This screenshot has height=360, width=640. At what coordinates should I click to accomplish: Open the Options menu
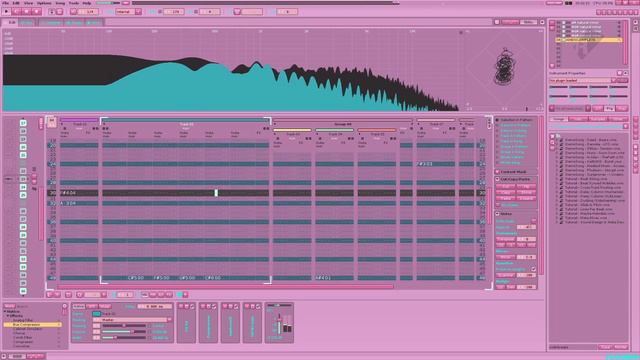(x=44, y=3)
